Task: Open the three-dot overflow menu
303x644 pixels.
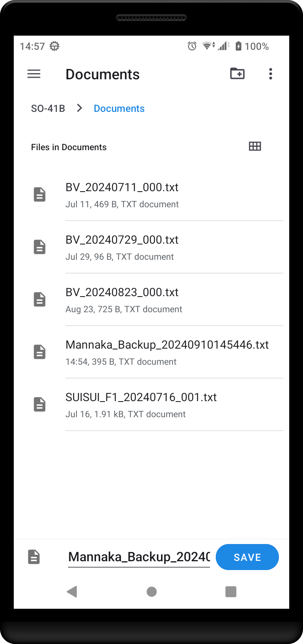Action: click(x=270, y=74)
